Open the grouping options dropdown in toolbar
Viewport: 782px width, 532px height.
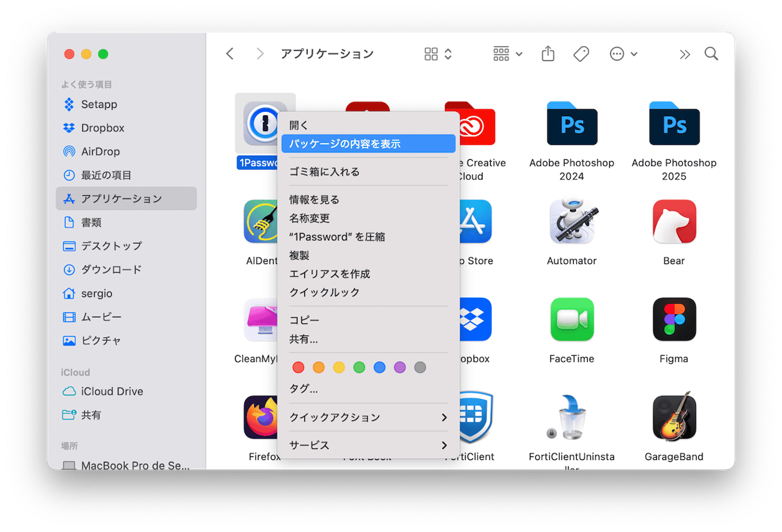(x=507, y=54)
